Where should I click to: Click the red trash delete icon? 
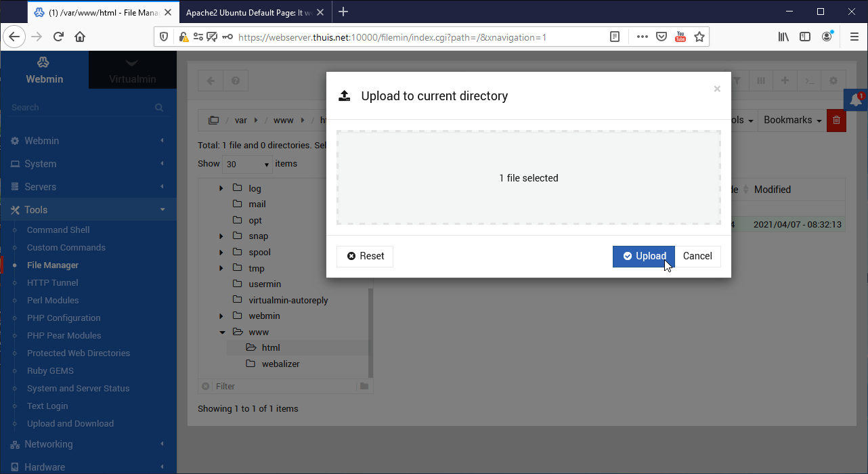[837, 120]
